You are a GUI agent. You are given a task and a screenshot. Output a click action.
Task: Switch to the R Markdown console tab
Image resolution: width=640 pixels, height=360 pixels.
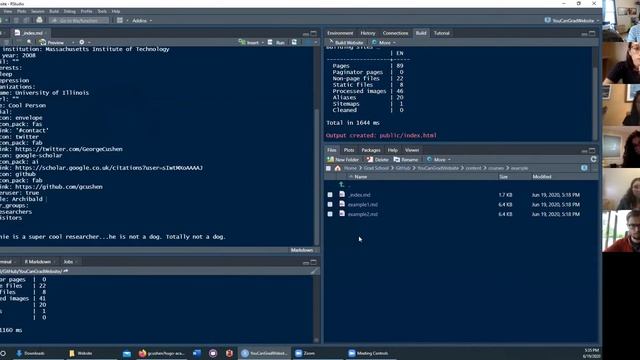[x=38, y=262]
